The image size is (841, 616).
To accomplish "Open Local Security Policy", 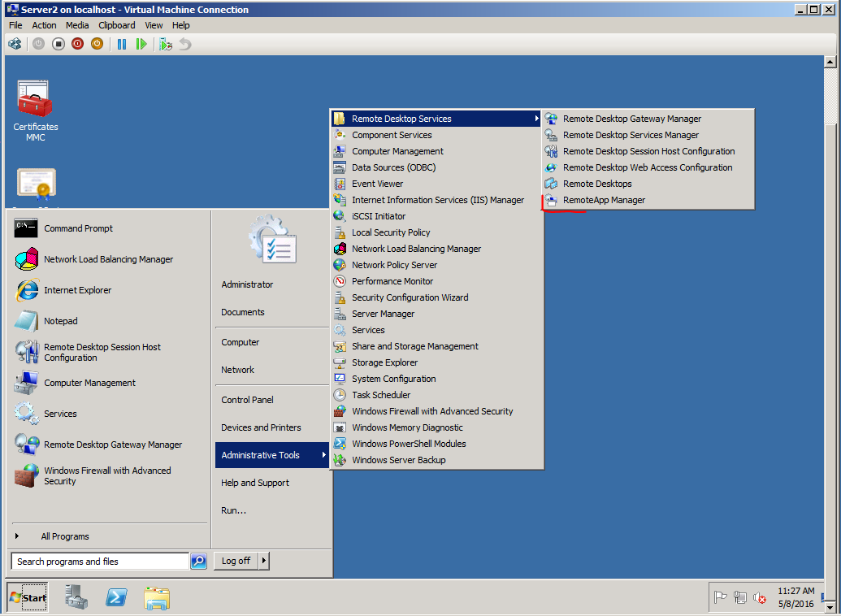I will coord(436,232).
